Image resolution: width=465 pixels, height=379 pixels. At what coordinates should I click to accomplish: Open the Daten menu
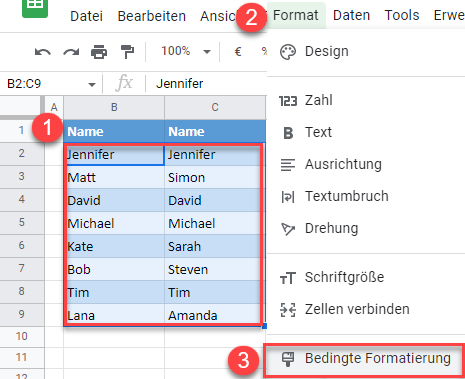point(352,15)
